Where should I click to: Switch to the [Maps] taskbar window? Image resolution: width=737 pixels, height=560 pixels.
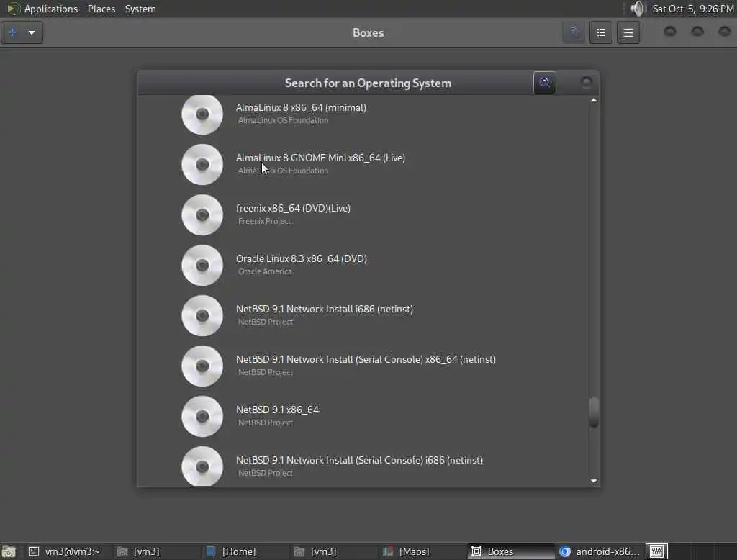[422, 551]
